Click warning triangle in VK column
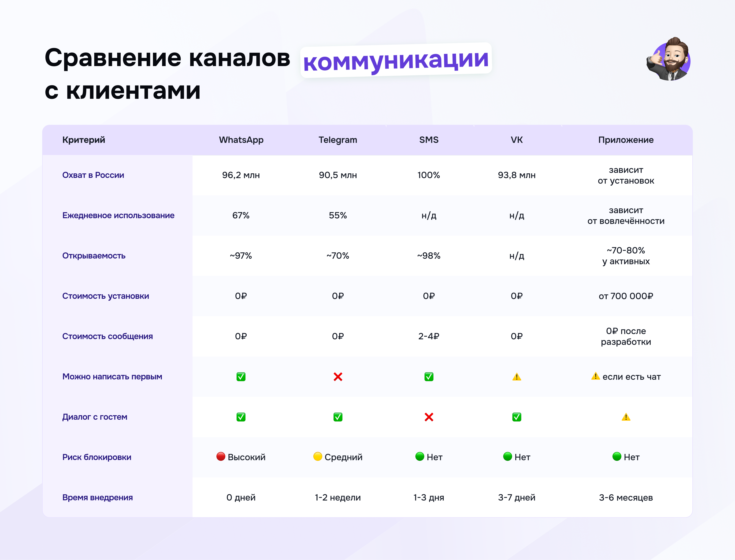 (x=516, y=377)
